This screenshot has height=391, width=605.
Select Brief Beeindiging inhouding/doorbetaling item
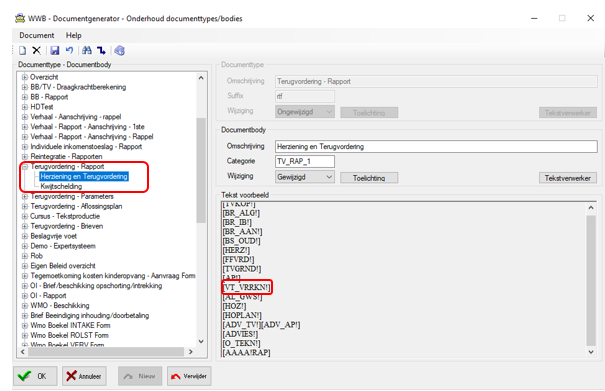(90, 316)
